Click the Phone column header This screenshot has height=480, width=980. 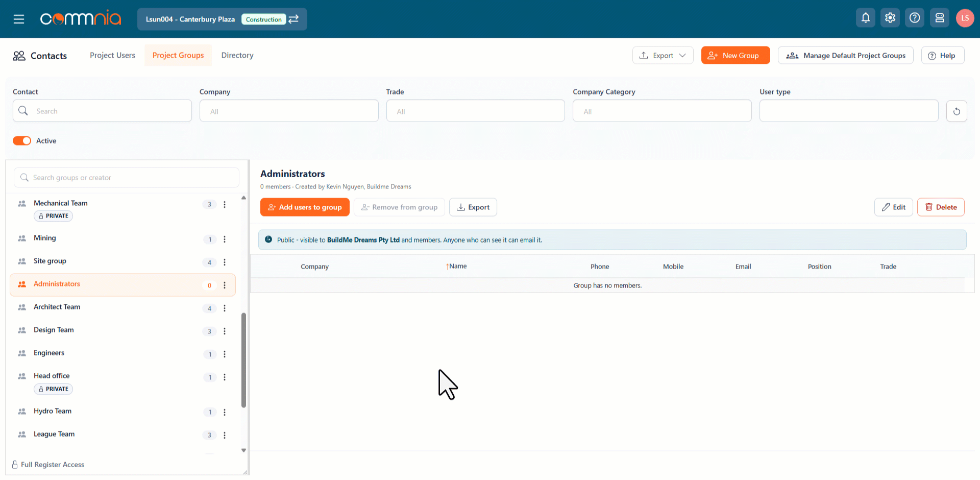pyautogui.click(x=600, y=267)
